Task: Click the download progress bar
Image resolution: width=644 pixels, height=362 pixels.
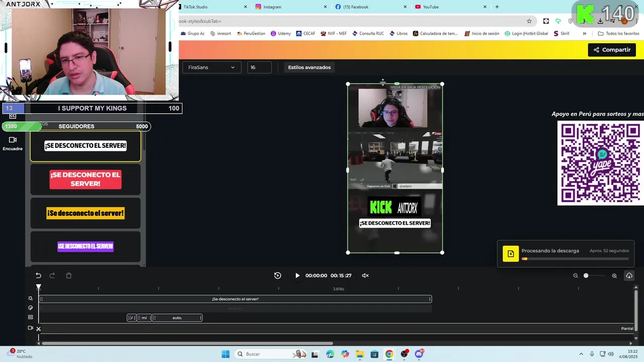Action: click(x=575, y=259)
